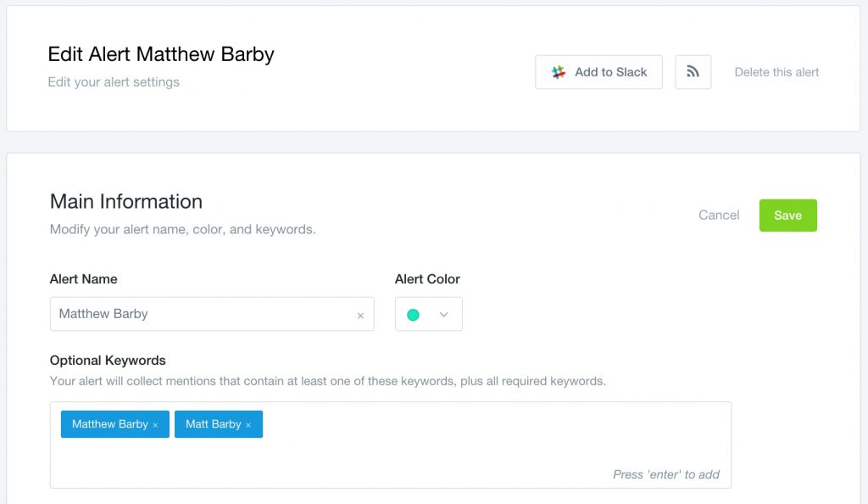This screenshot has width=868, height=504.
Task: Select the Matt Barby keyword chip
Action: (213, 424)
